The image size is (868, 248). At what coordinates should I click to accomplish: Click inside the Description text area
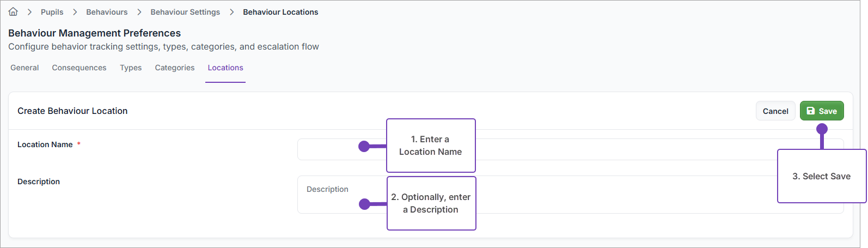coord(599,195)
